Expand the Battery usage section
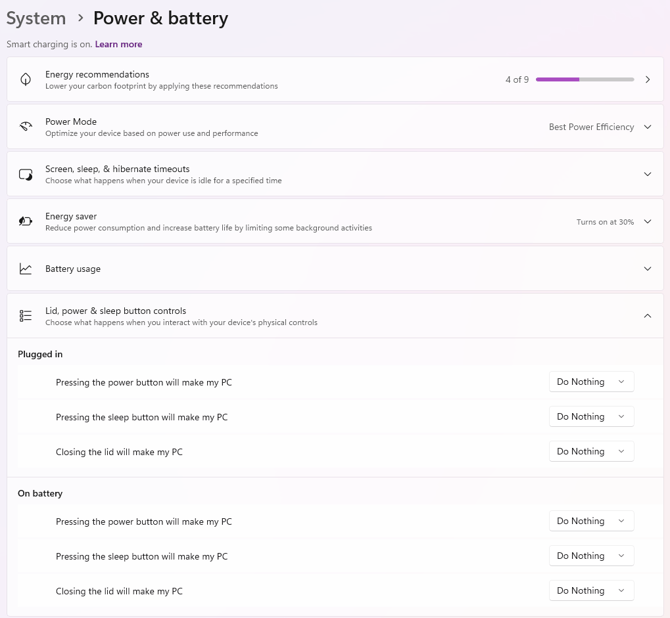 (647, 269)
